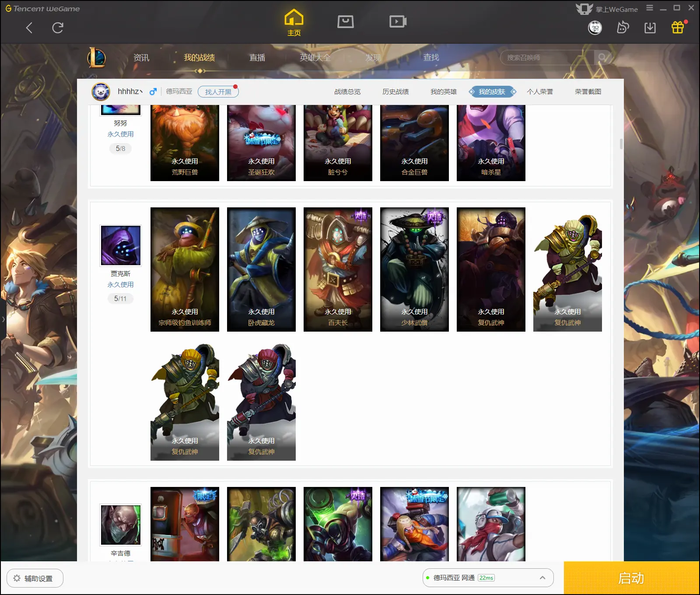700x595 pixels.
Task: Open 辅助设置 settings button
Action: 35,578
